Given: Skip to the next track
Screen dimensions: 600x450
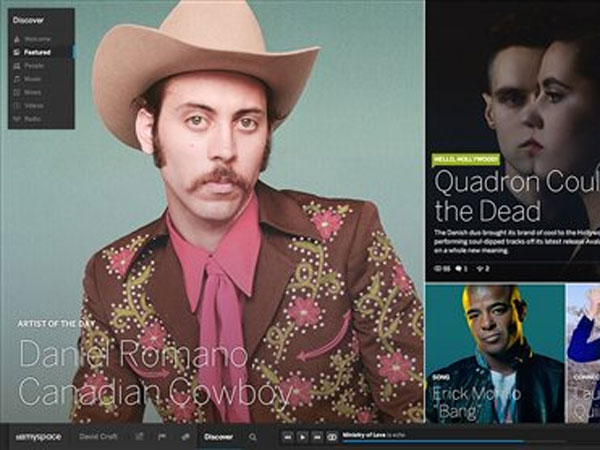Looking at the screenshot, I should pos(317,437).
